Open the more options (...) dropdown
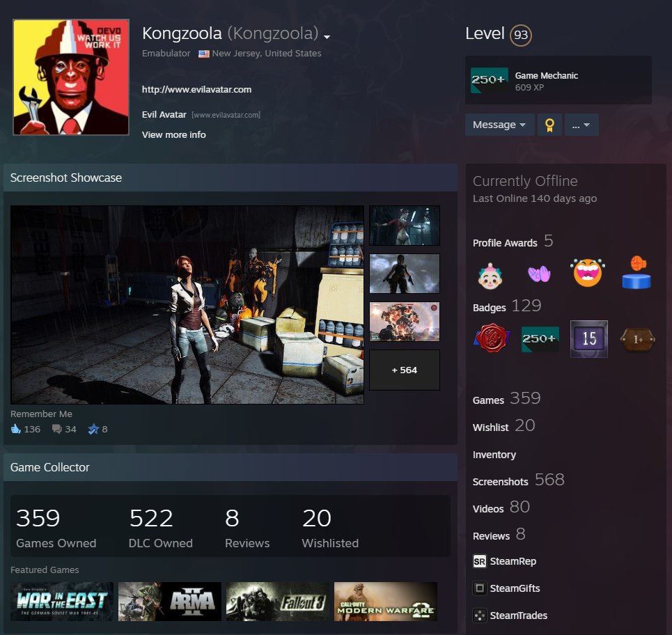The image size is (672, 635). click(581, 125)
